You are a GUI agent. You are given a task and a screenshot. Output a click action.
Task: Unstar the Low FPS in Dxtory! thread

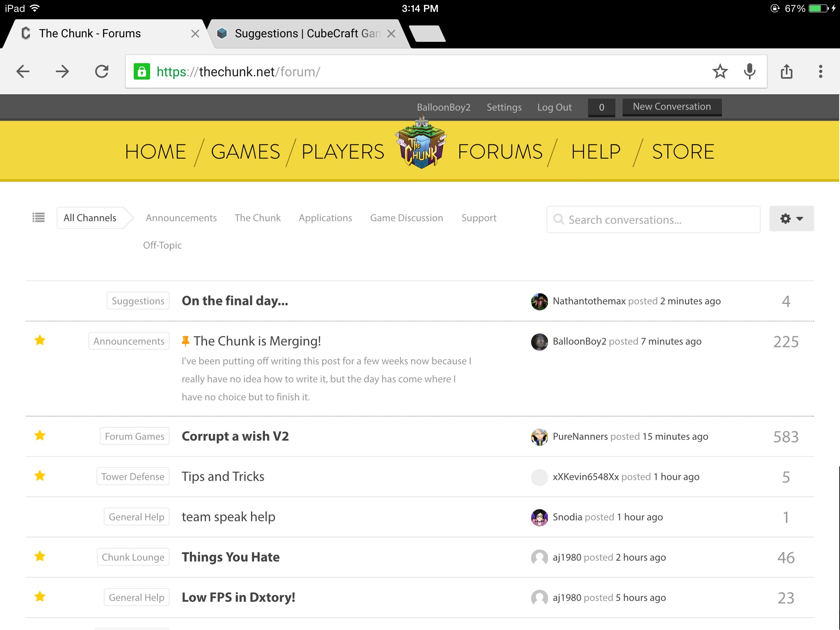click(x=40, y=596)
